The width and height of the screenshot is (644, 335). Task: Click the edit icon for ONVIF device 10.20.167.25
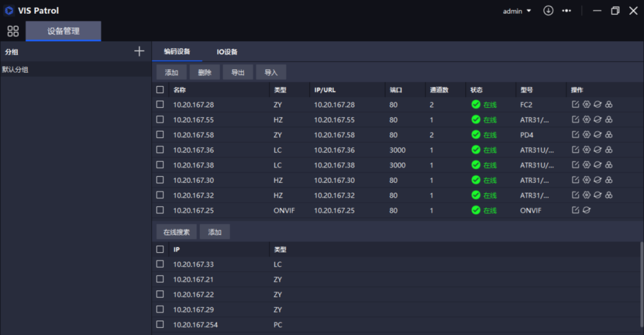coord(575,210)
